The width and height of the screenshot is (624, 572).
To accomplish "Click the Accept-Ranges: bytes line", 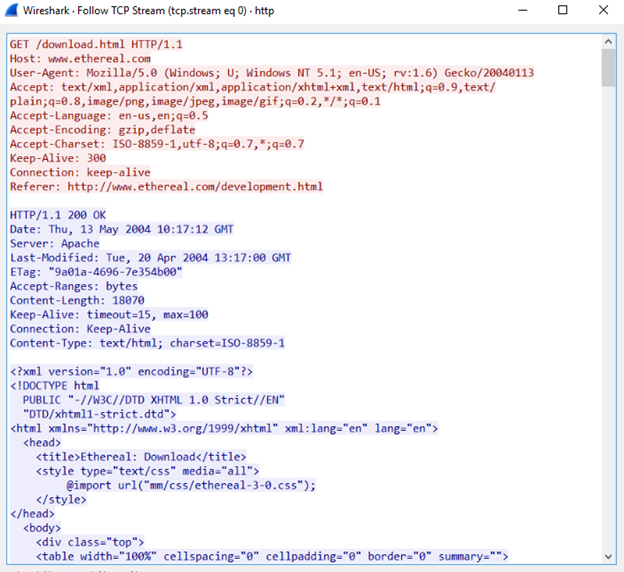I will [74, 286].
